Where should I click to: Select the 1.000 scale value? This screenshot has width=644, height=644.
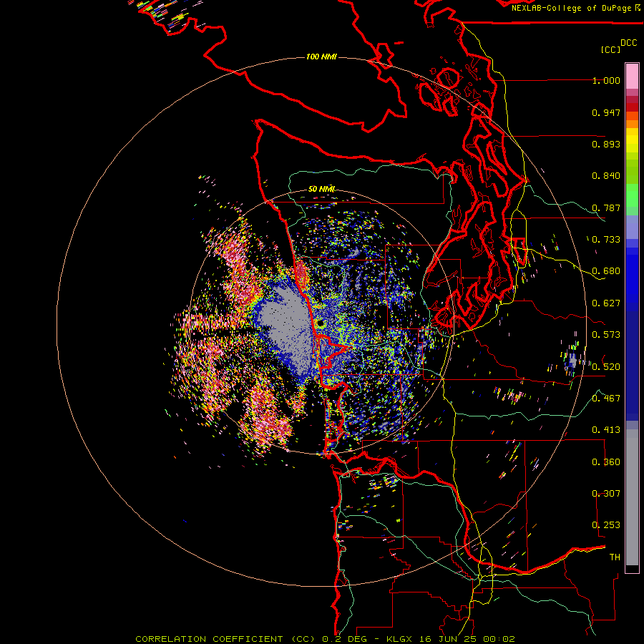pyautogui.click(x=606, y=80)
